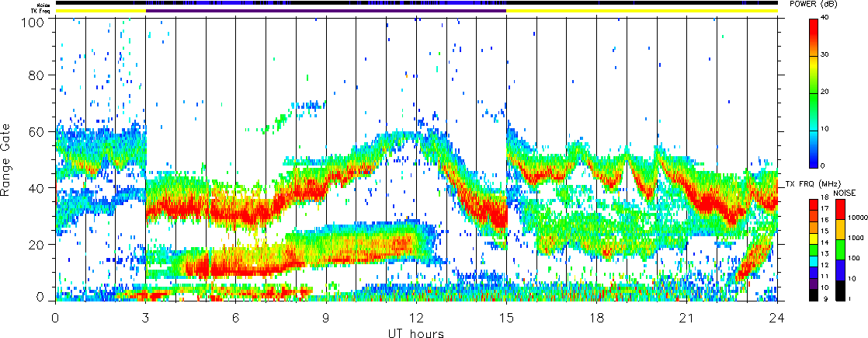
Task: Click the 'NOISE' colorbar title
Action: click(844, 193)
